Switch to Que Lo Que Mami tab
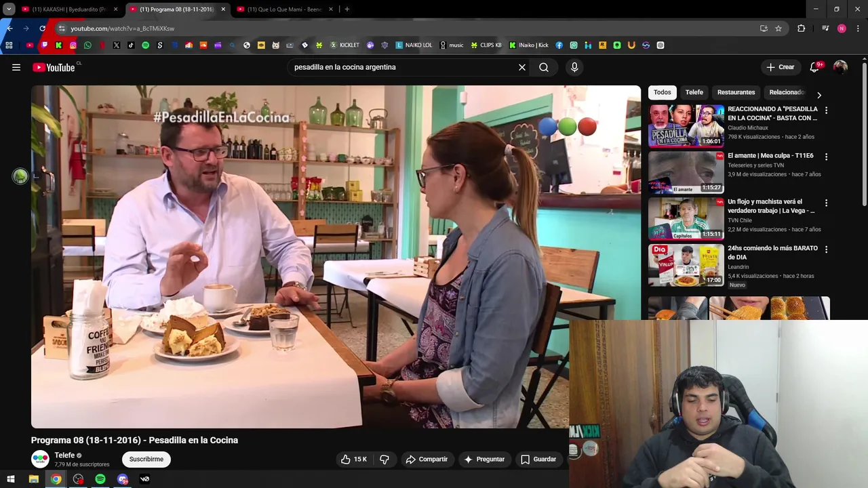This screenshot has width=868, height=488. [285, 9]
